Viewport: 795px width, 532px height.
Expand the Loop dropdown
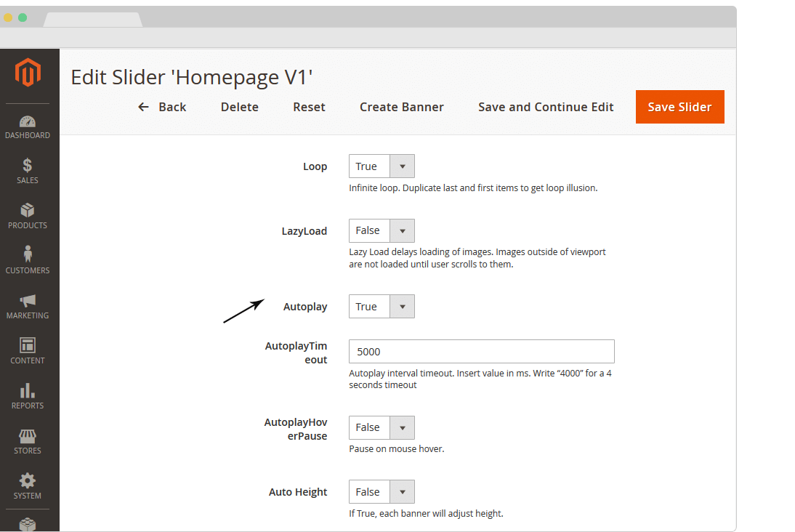[x=382, y=166]
